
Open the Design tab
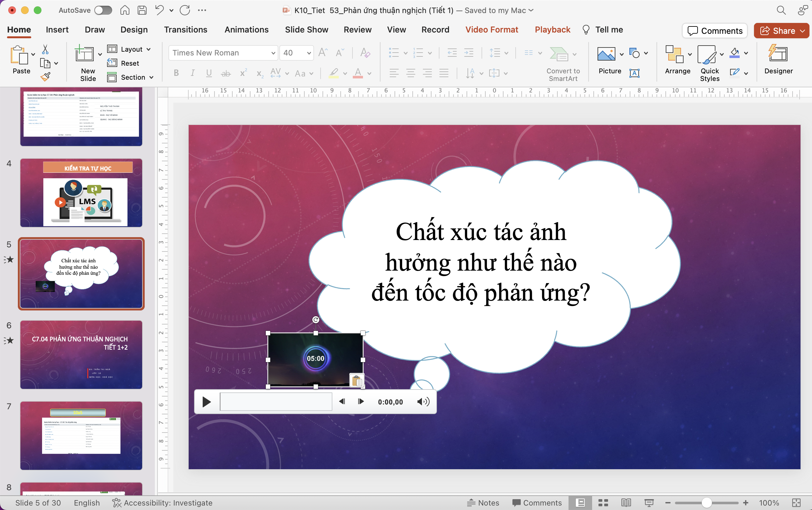134,30
